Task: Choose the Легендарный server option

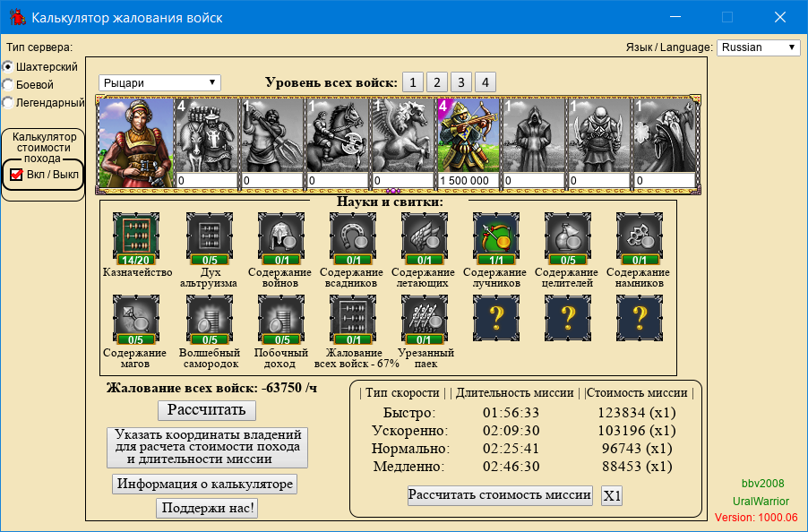Action: (8, 102)
